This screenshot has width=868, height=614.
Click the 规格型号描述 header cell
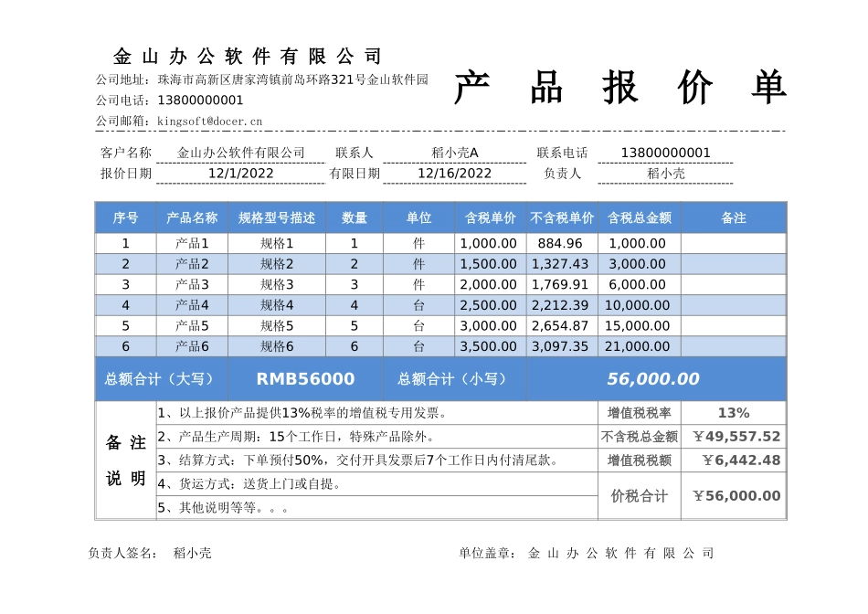tap(276, 217)
